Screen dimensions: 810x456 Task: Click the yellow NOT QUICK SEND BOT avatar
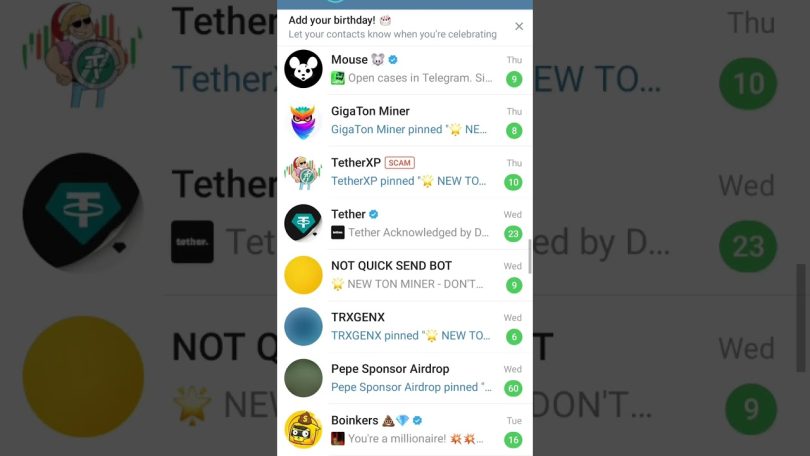pyautogui.click(x=303, y=275)
